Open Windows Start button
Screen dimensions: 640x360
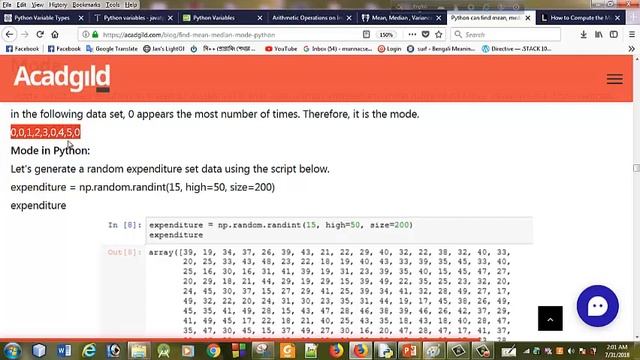[x=13, y=351]
